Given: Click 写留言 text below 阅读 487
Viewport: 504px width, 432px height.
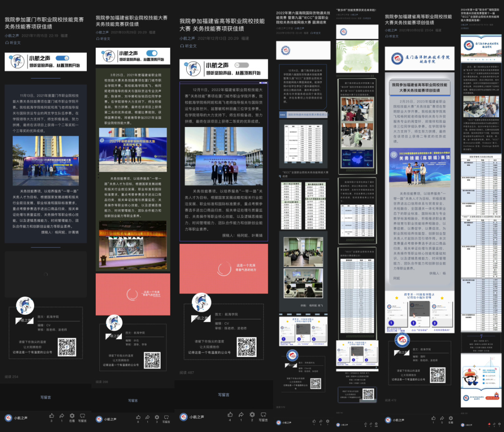Looking at the screenshot, I should pyautogui.click(x=224, y=395).
